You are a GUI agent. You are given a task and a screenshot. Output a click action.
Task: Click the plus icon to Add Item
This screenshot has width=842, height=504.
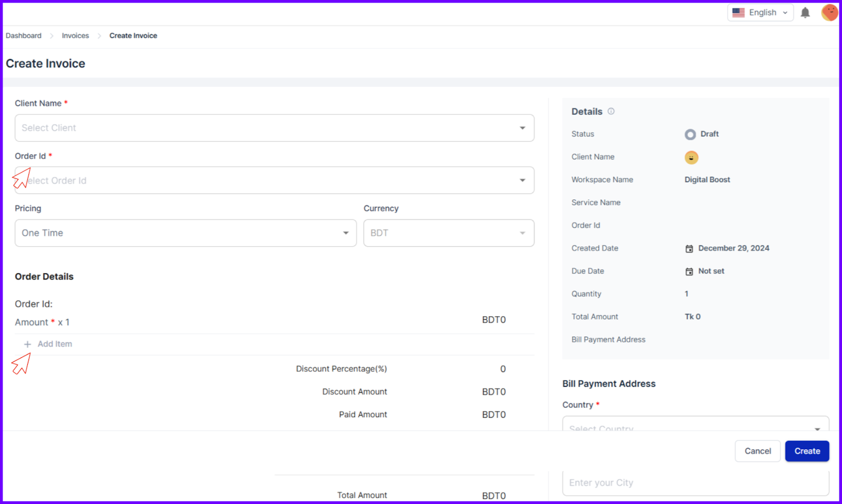pyautogui.click(x=27, y=344)
